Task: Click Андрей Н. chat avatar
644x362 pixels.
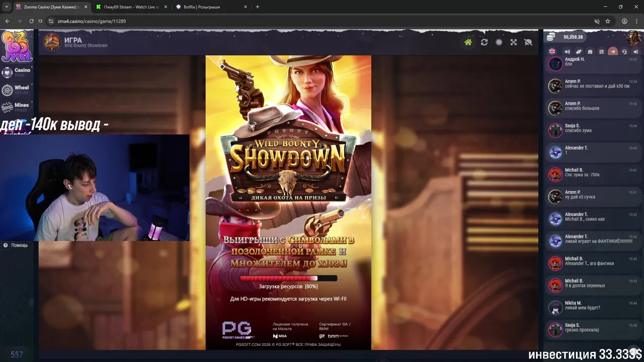Action: [555, 64]
